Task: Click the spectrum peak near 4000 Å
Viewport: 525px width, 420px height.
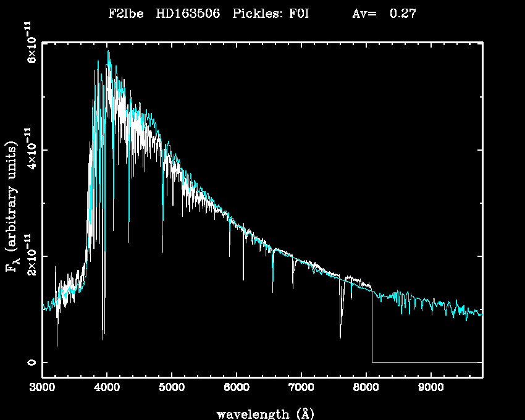Action: pos(109,52)
